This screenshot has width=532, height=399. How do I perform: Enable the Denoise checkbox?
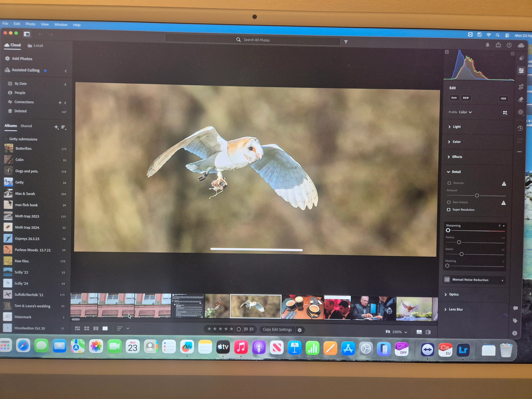pos(449,183)
